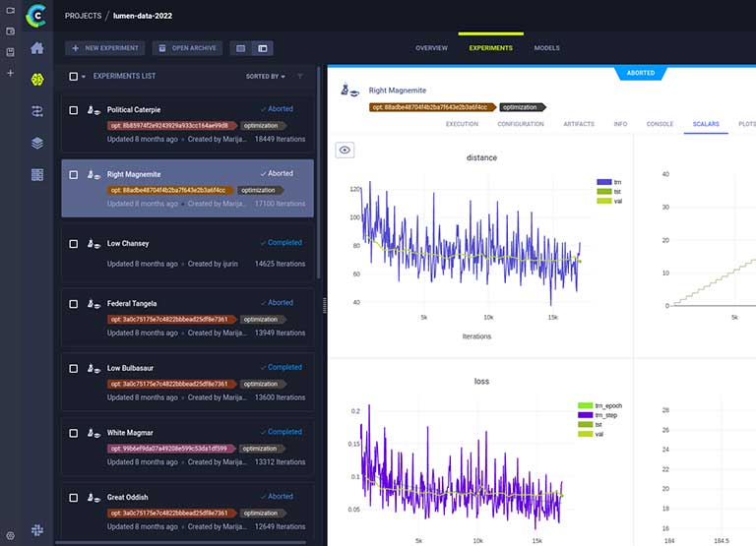Image resolution: width=756 pixels, height=546 pixels.
Task: Go to Projects breadcrumb link
Action: [83, 16]
